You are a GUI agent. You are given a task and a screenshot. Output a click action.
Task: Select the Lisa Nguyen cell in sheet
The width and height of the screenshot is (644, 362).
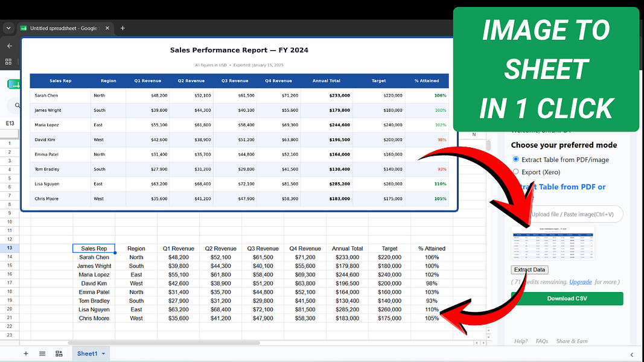[x=94, y=310]
